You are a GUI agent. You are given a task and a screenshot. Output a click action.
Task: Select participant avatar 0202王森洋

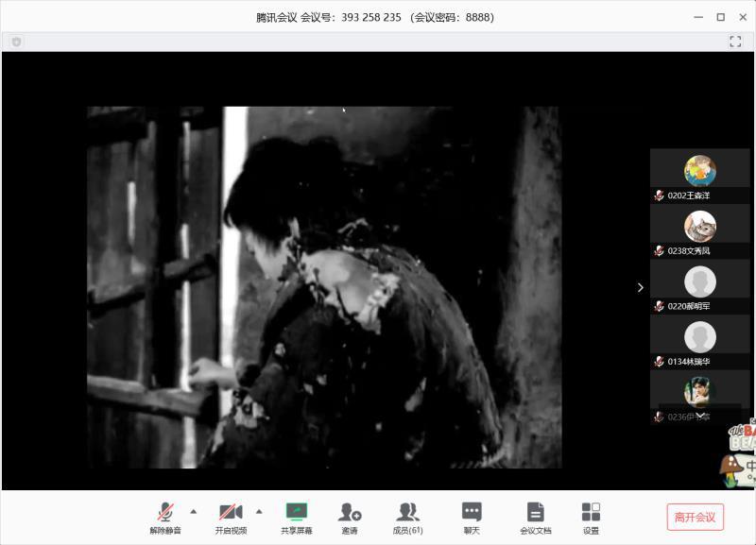click(x=699, y=171)
